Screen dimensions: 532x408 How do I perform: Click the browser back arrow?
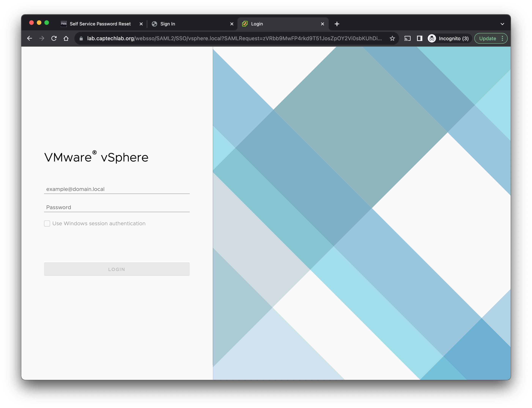click(30, 38)
